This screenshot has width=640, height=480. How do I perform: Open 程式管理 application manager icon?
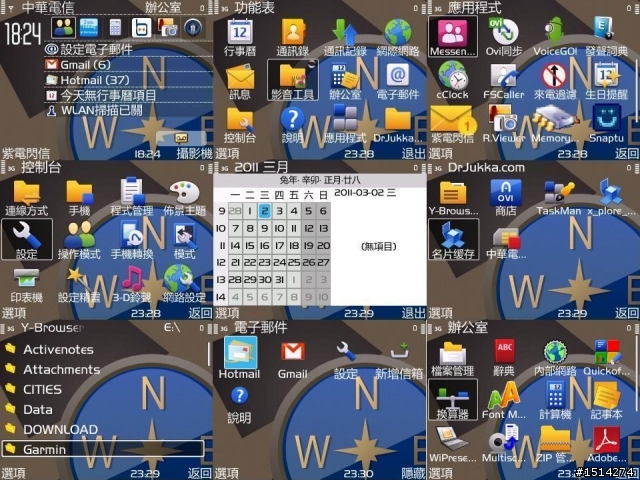tap(131, 191)
